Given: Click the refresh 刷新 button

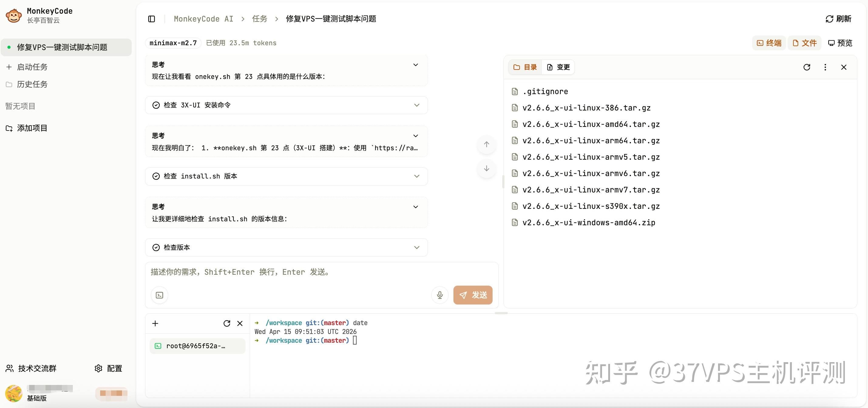Looking at the screenshot, I should coord(839,19).
